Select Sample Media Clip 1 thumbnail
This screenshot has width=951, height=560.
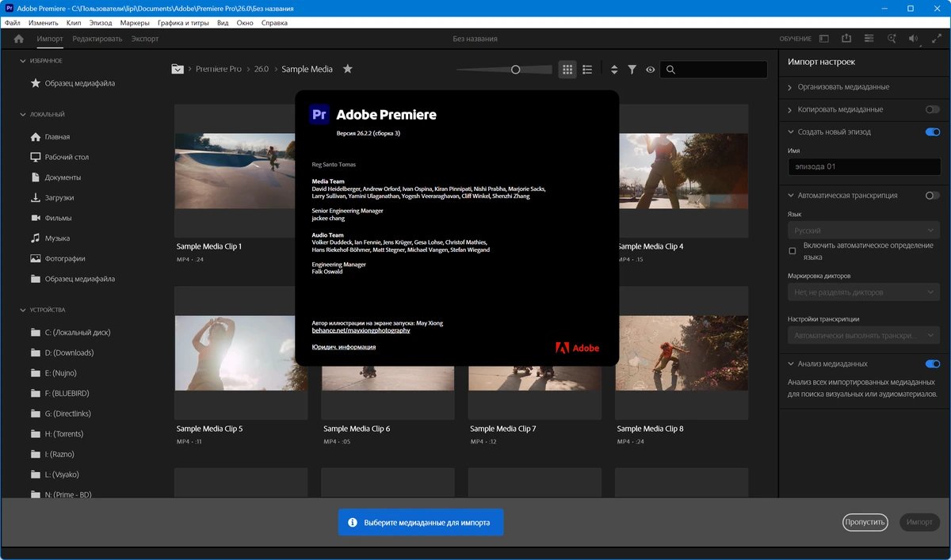tap(241, 171)
